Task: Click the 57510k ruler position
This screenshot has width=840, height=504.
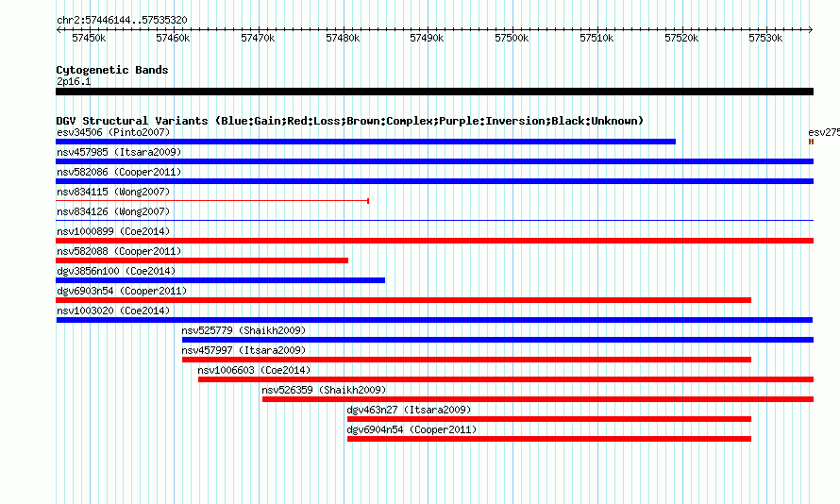Action: [596, 38]
